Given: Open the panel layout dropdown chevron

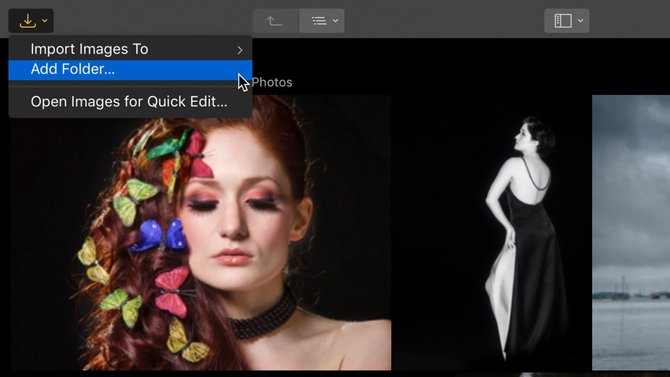Looking at the screenshot, I should (x=580, y=21).
